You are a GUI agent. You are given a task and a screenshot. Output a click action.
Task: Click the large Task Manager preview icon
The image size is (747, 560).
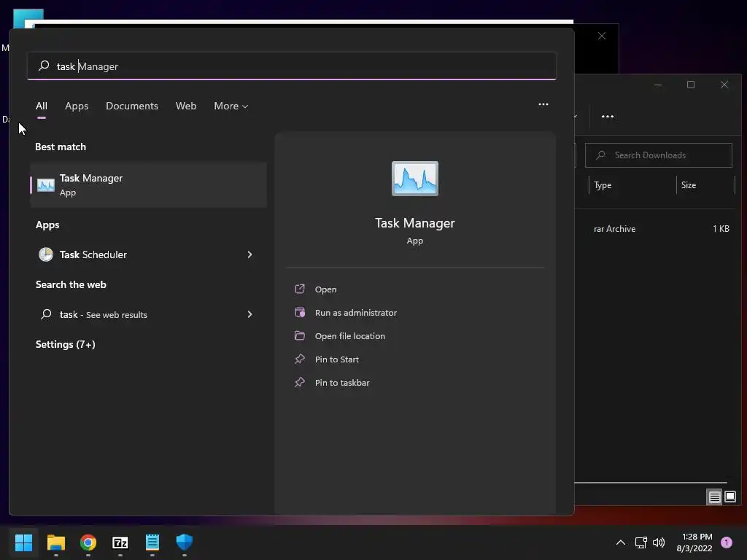(415, 179)
